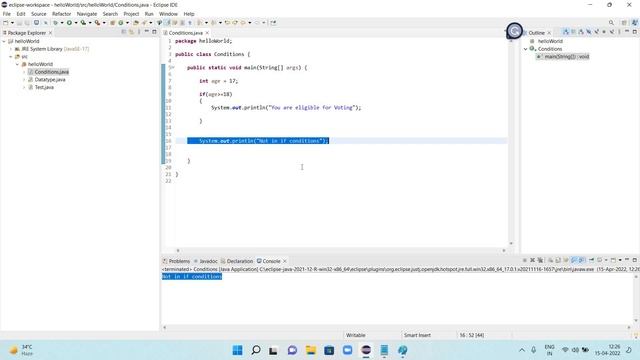The image size is (640, 360).
Task: Click Remove All Terminated Launches icon
Action: (x=540, y=260)
